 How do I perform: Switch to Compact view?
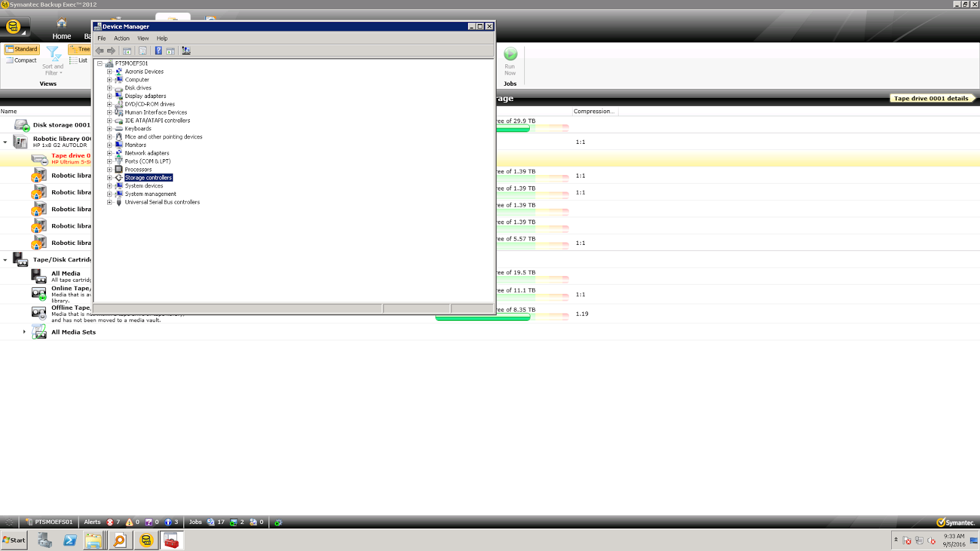[x=23, y=60]
